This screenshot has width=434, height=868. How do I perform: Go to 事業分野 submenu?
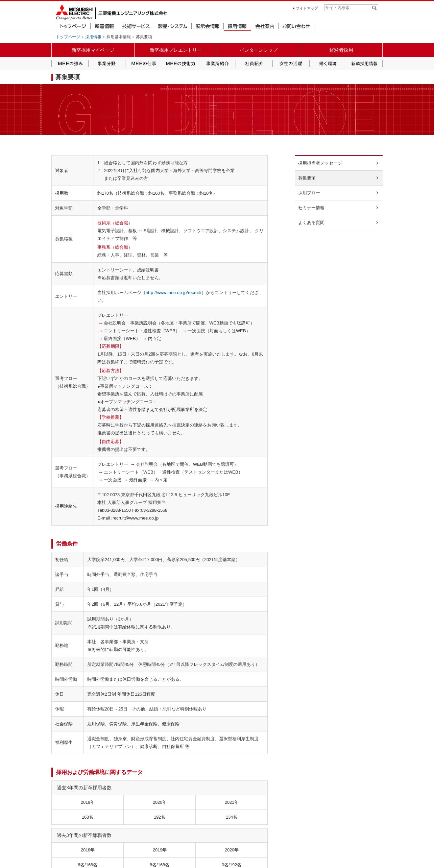tap(107, 64)
